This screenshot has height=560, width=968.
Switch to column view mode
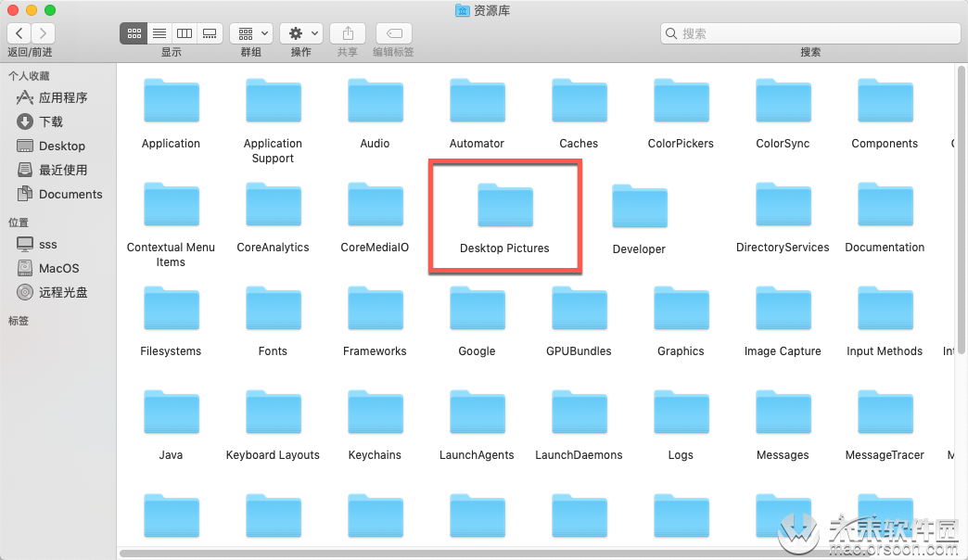pos(185,33)
